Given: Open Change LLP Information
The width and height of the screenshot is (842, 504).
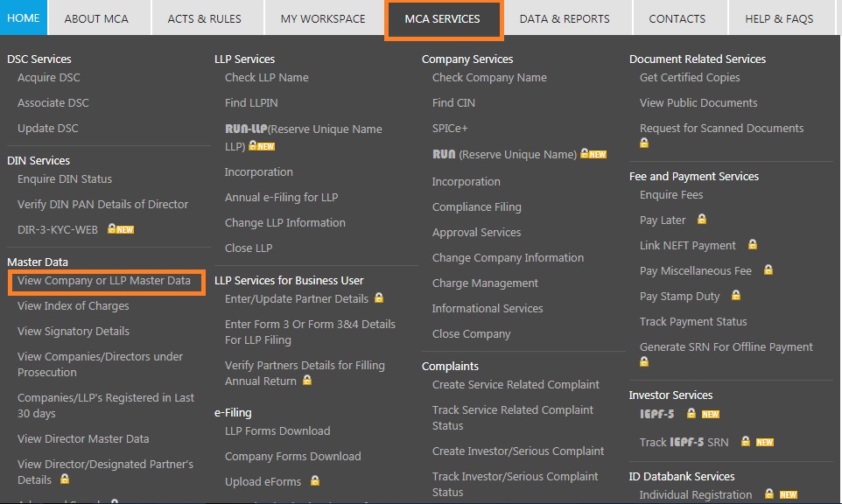Looking at the screenshot, I should (x=285, y=223).
